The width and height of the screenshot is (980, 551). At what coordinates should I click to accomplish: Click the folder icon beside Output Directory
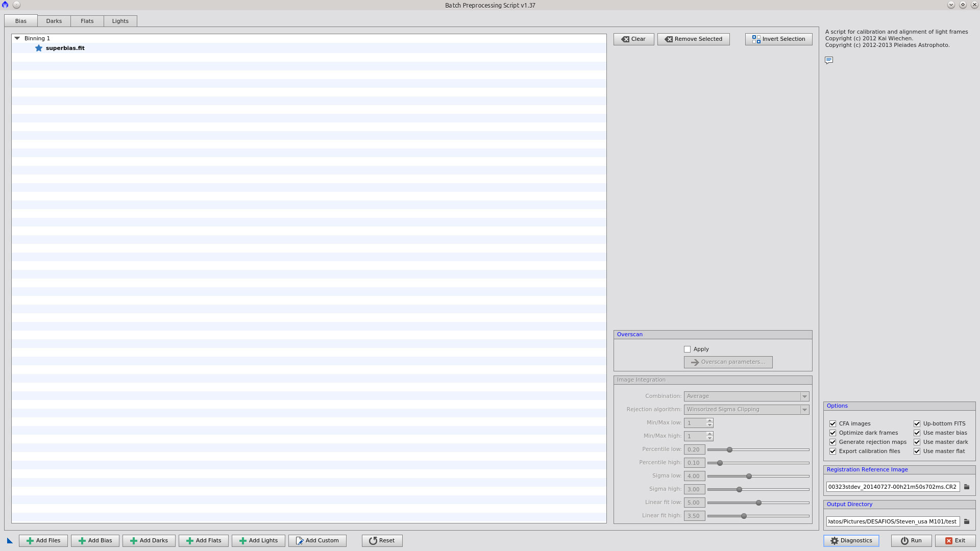tap(967, 521)
